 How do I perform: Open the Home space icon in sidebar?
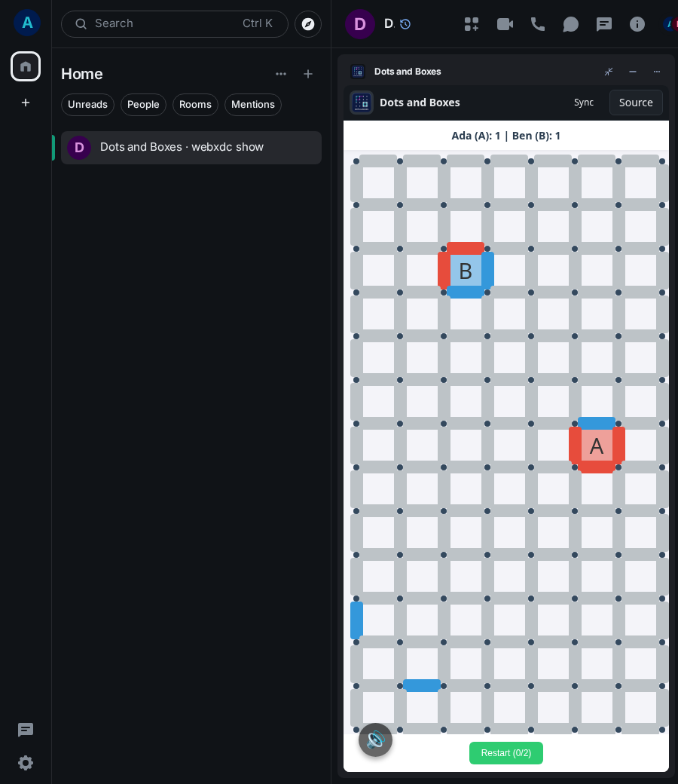pyautogui.click(x=26, y=66)
